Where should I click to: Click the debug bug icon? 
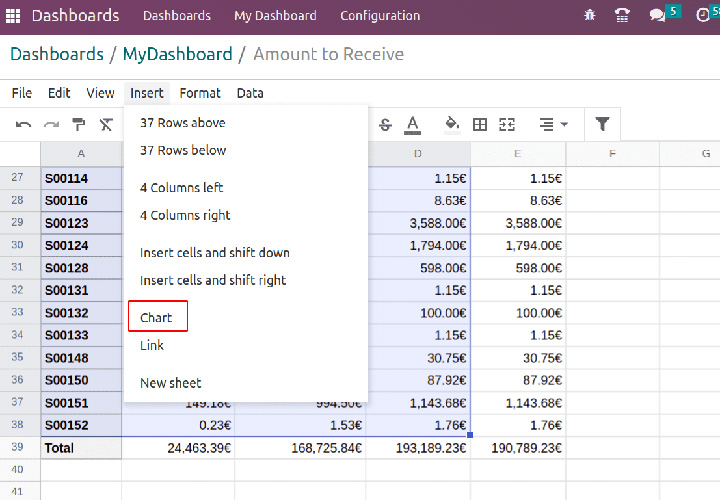click(x=590, y=15)
